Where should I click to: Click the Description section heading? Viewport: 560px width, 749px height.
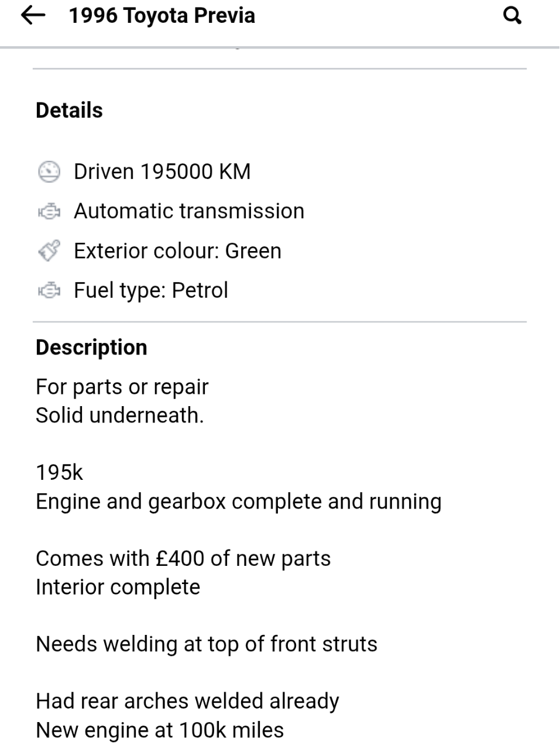click(x=91, y=347)
